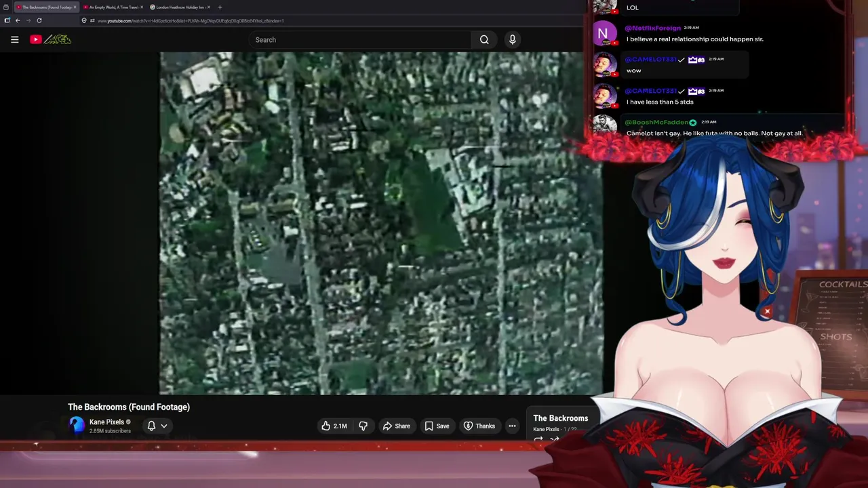Open a new browser tab
This screenshot has height=488, width=868.
coord(220,7)
